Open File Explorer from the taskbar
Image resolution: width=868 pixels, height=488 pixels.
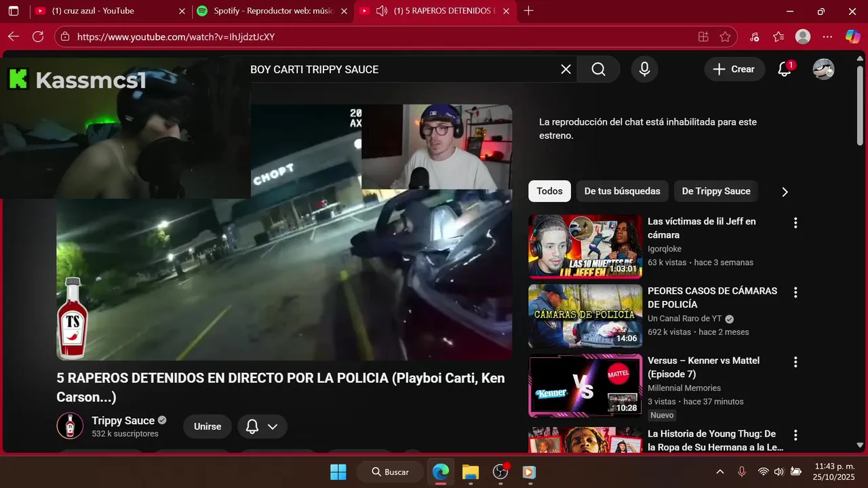[471, 472]
